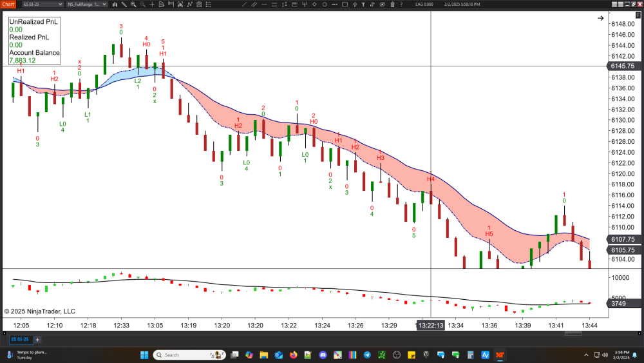Toggle drawing objects visibility eye icon
Screen dimensions: 644x363
click(383, 5)
